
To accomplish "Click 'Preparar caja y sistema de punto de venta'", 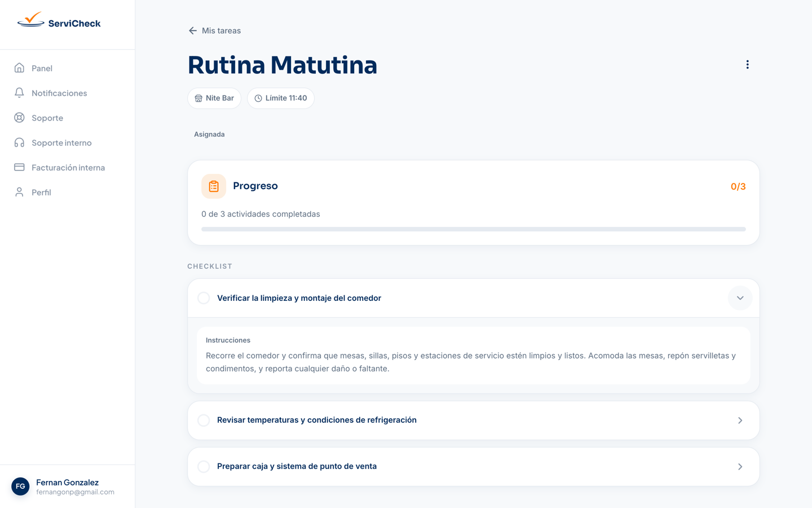I will point(297,466).
